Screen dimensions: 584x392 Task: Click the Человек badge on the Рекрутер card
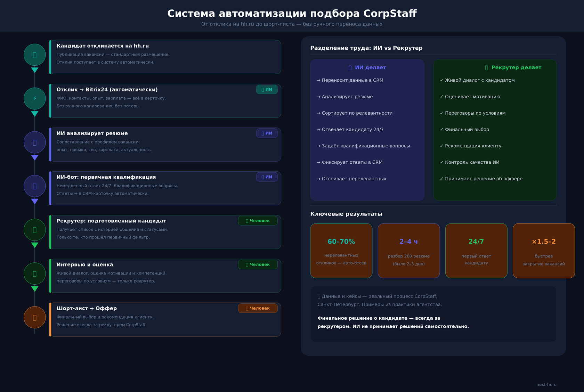[258, 221]
